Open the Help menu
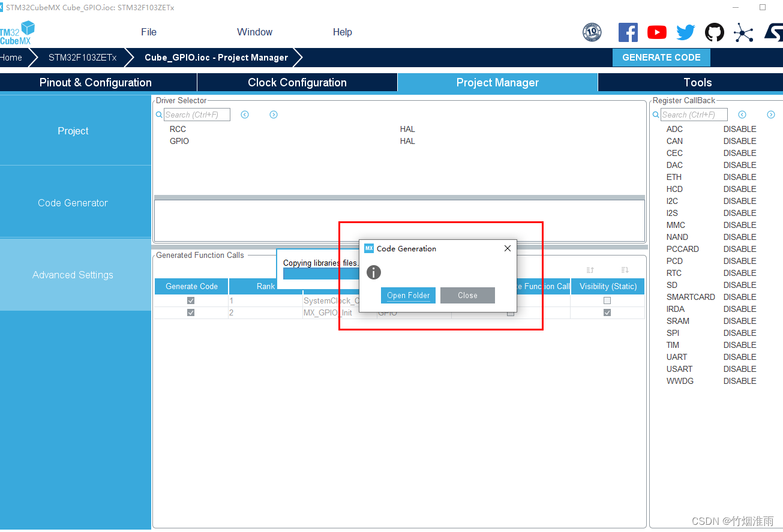The height and width of the screenshot is (532, 783). [x=342, y=32]
